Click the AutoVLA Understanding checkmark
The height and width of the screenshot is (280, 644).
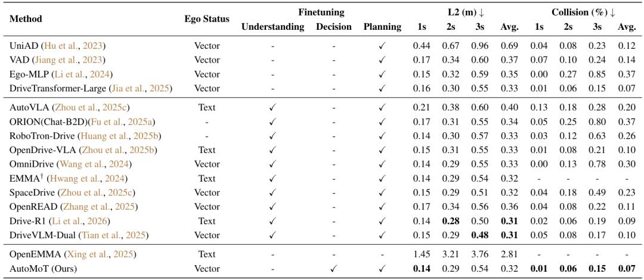[x=273, y=108]
